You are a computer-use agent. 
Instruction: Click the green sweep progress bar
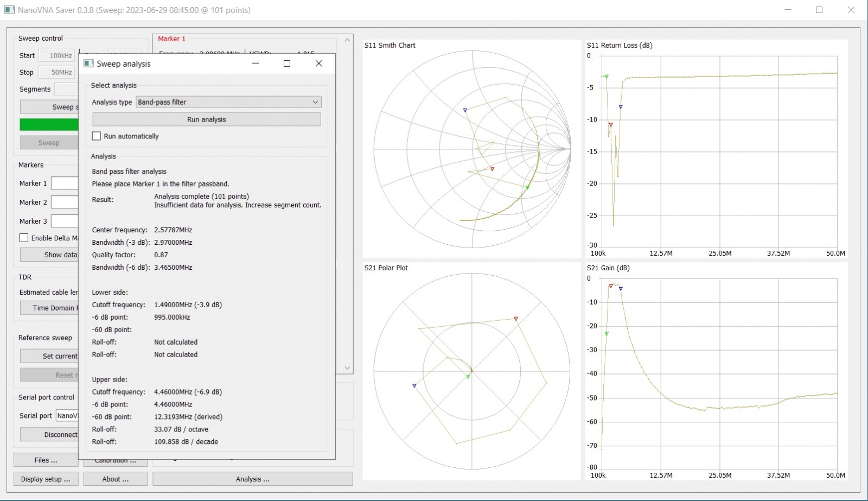pos(49,124)
